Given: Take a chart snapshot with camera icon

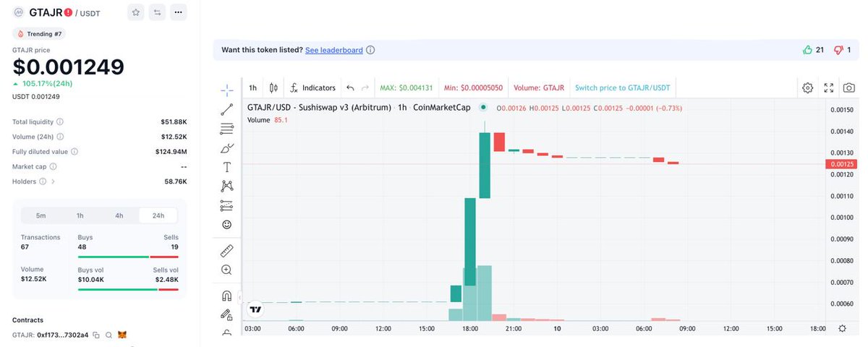Looking at the screenshot, I should pyautogui.click(x=849, y=87).
